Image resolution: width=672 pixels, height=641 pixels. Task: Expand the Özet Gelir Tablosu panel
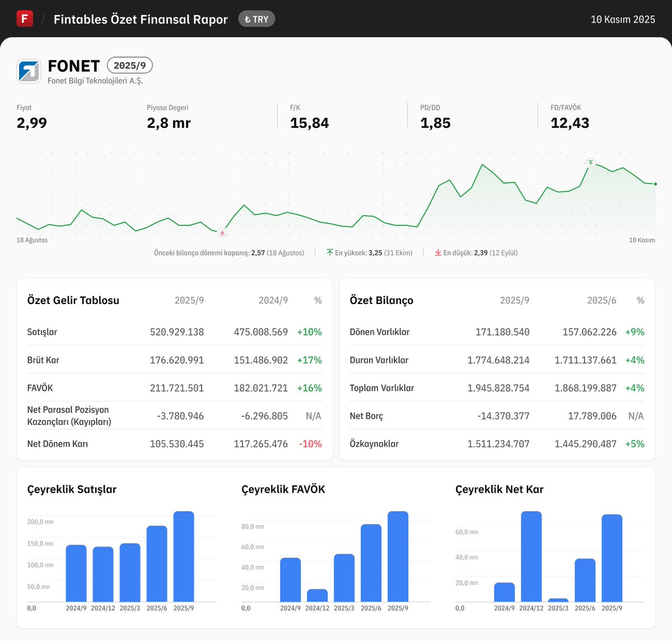pos(73,300)
